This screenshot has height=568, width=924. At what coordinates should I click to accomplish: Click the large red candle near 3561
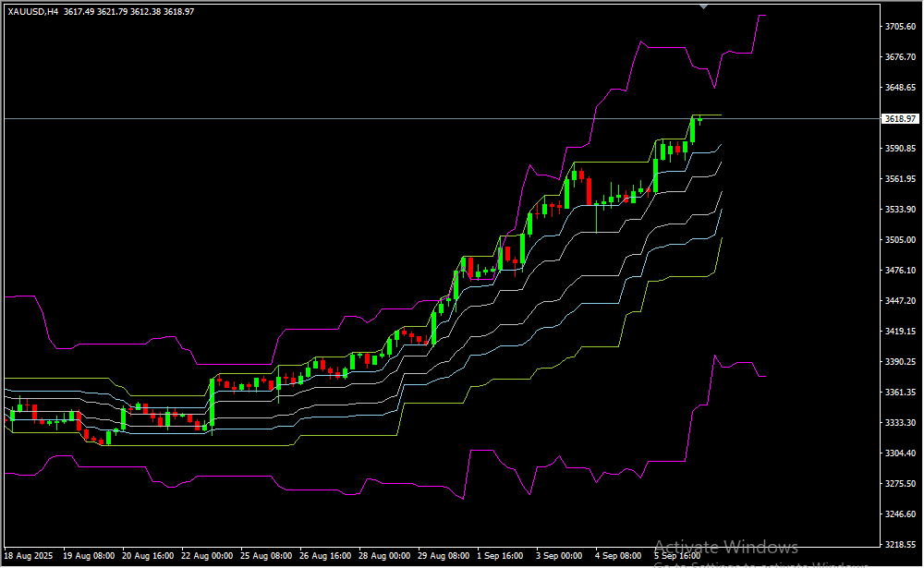click(x=588, y=188)
